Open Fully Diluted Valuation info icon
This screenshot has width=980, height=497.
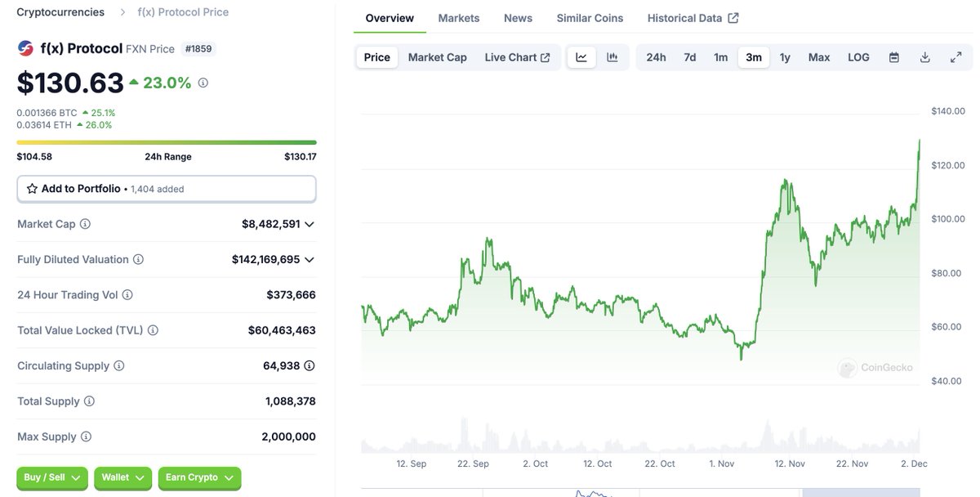138,259
